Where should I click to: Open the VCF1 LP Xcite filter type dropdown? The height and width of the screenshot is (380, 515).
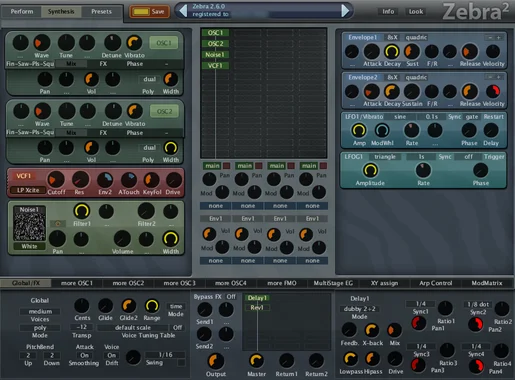28,190
